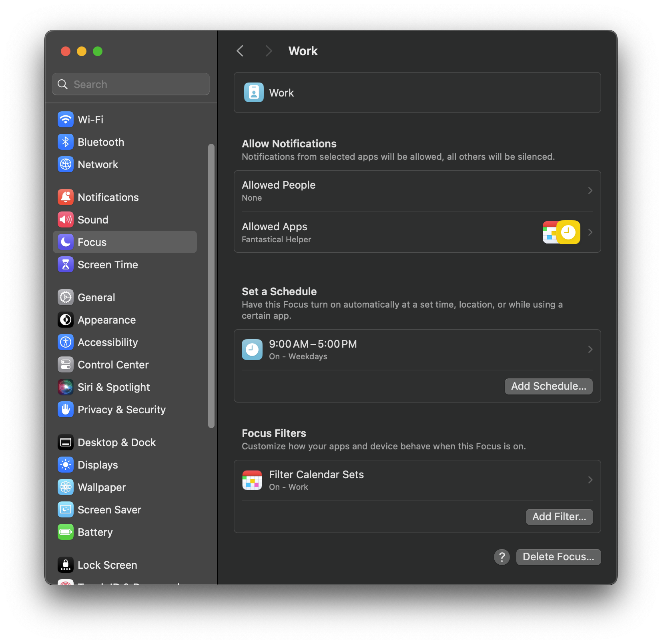The image size is (662, 644).
Task: Open Battery settings label
Action: click(95, 532)
